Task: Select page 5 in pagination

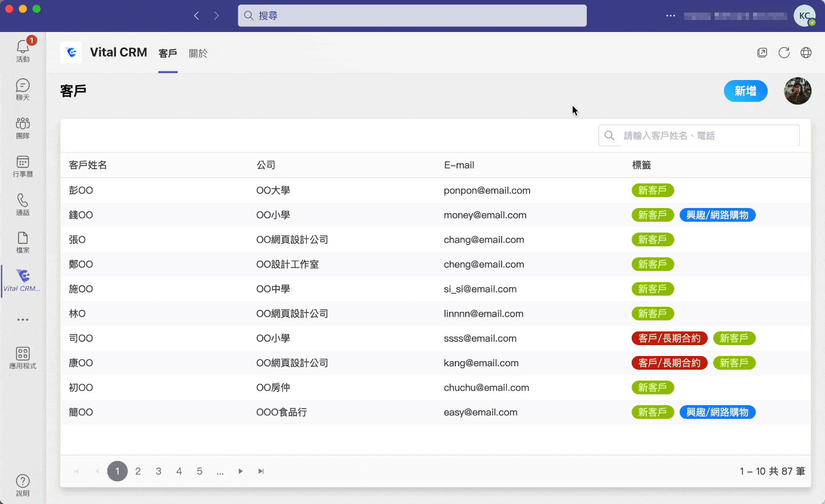Action: 199,471
